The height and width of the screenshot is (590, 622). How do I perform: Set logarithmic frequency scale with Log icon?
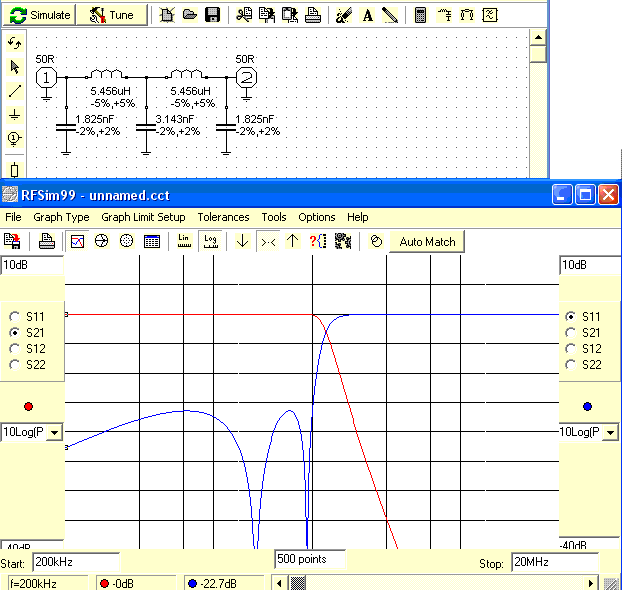point(210,241)
